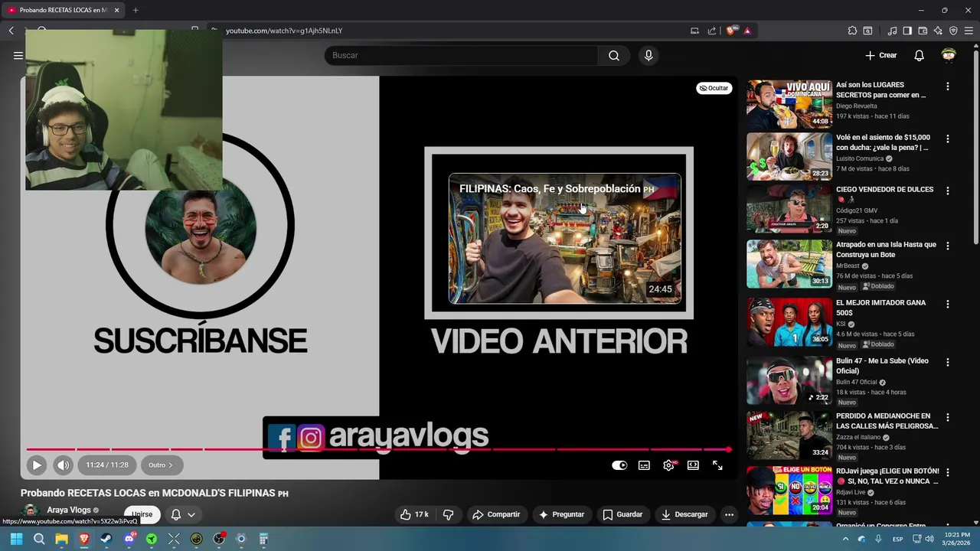Click the Crear button

880,55
